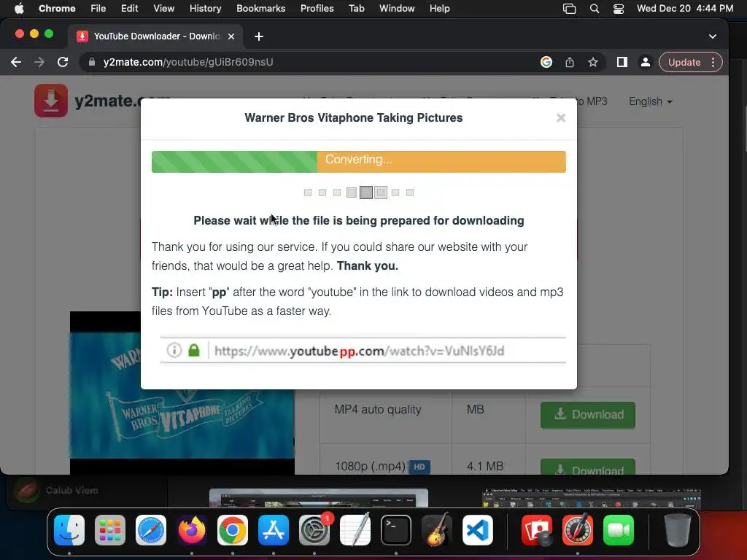The height and width of the screenshot is (560, 747).
Task: Reload the y2mate page
Action: coord(63,62)
